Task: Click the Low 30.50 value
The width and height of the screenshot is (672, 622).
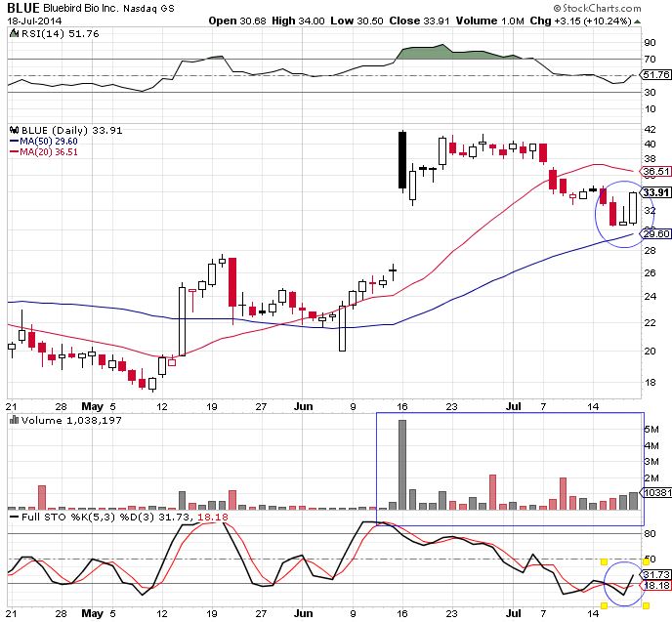Action: tap(357, 21)
